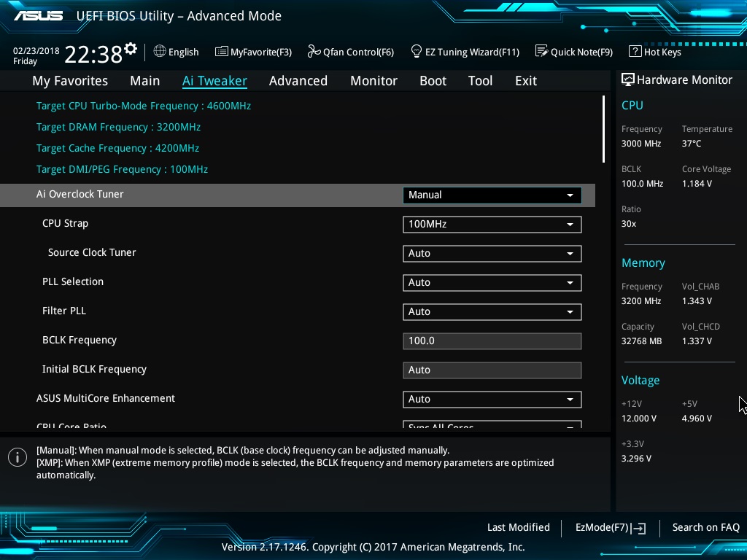Open Quick Note(F9)
The height and width of the screenshot is (560, 747).
pos(574,52)
